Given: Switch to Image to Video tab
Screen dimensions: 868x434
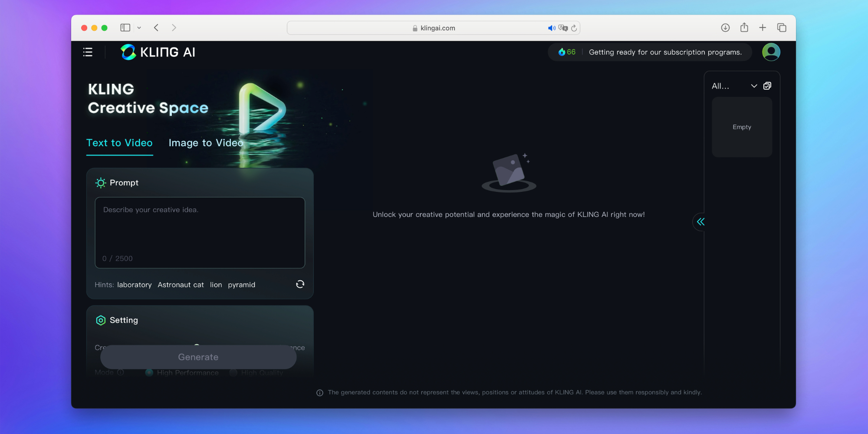Looking at the screenshot, I should 206,143.
